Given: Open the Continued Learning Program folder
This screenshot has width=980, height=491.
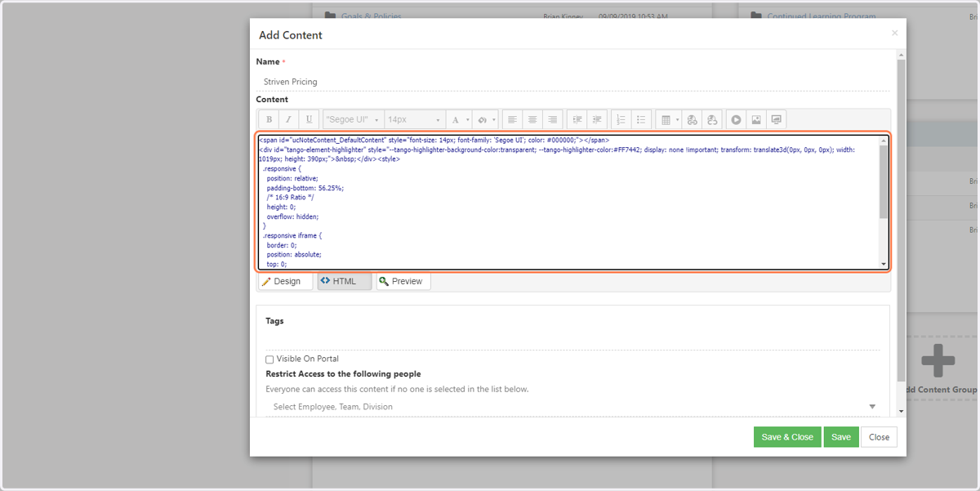Looking at the screenshot, I should (x=822, y=16).
